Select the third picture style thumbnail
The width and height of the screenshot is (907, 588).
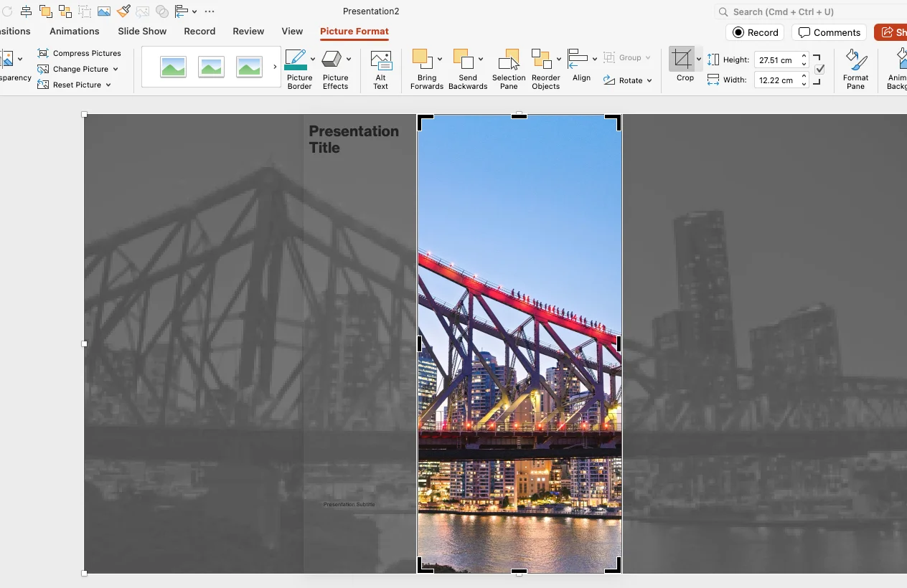249,67
